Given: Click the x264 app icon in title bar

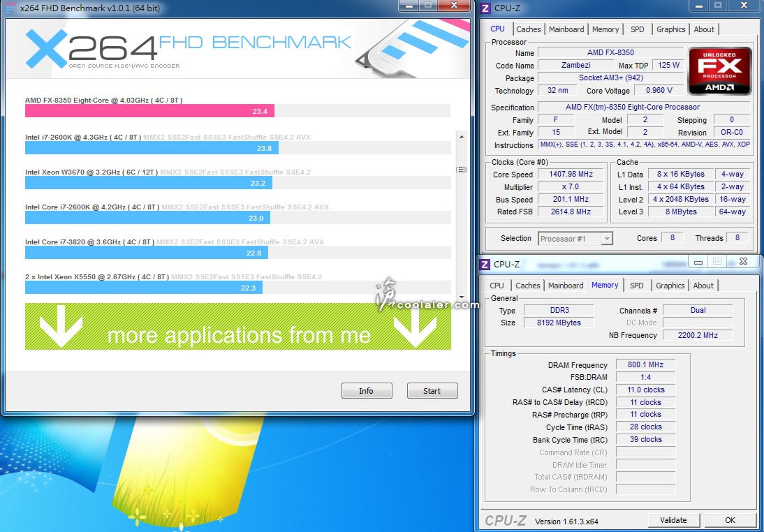Looking at the screenshot, I should click(10, 8).
